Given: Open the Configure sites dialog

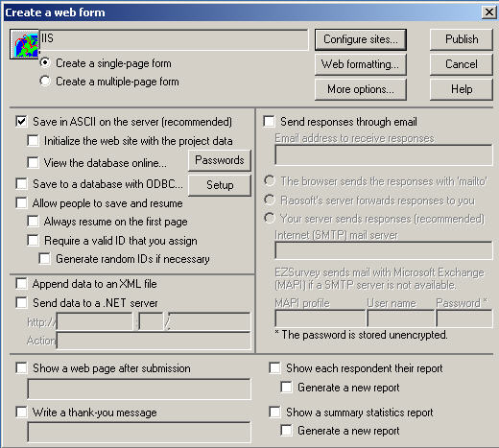Looking at the screenshot, I should click(361, 39).
